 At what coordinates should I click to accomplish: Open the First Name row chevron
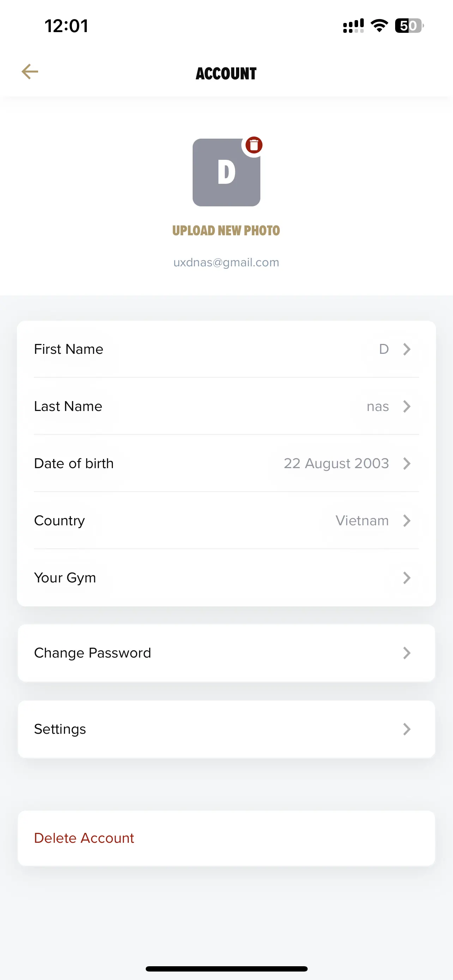click(406, 349)
